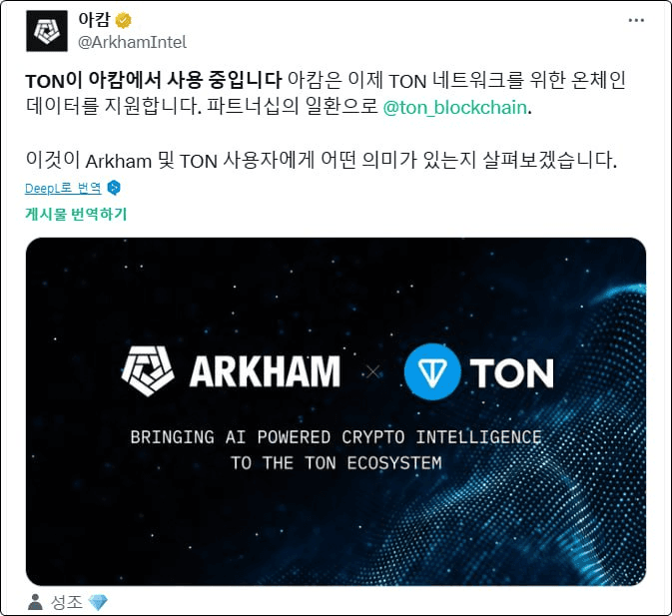Open the @ArkhamIntel handle
Viewport: 672px width, 616px height.
pos(132,42)
